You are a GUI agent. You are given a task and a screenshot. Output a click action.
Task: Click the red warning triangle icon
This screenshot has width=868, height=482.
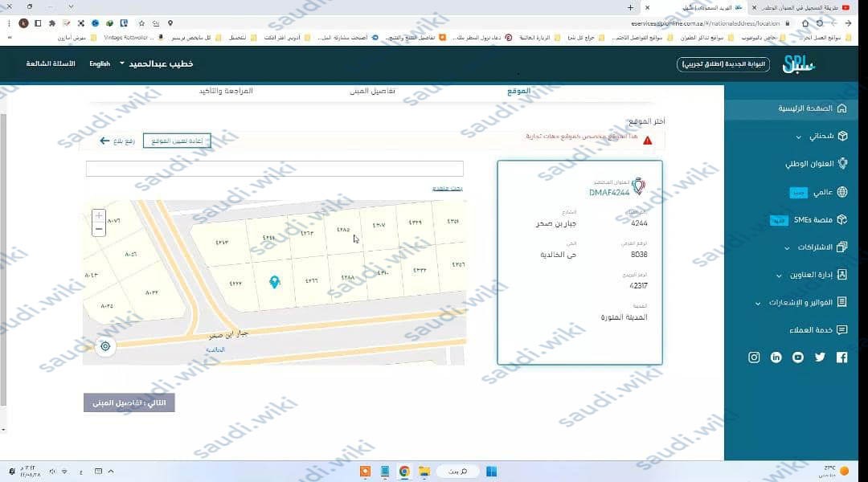coord(647,141)
